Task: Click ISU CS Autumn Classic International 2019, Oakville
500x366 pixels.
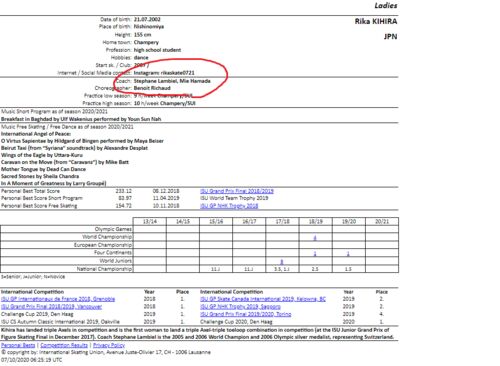Action: click(x=60, y=322)
